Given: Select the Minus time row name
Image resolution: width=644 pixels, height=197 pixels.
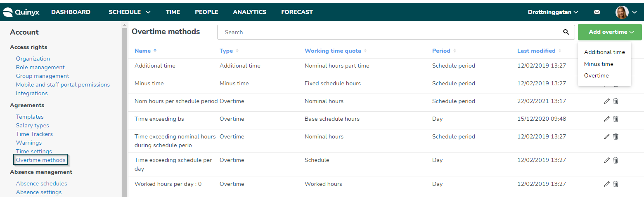Looking at the screenshot, I should [149, 83].
